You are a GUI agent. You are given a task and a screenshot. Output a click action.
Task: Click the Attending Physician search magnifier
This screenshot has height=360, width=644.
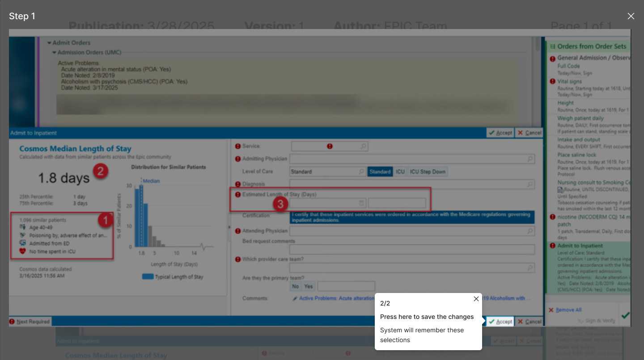(530, 231)
